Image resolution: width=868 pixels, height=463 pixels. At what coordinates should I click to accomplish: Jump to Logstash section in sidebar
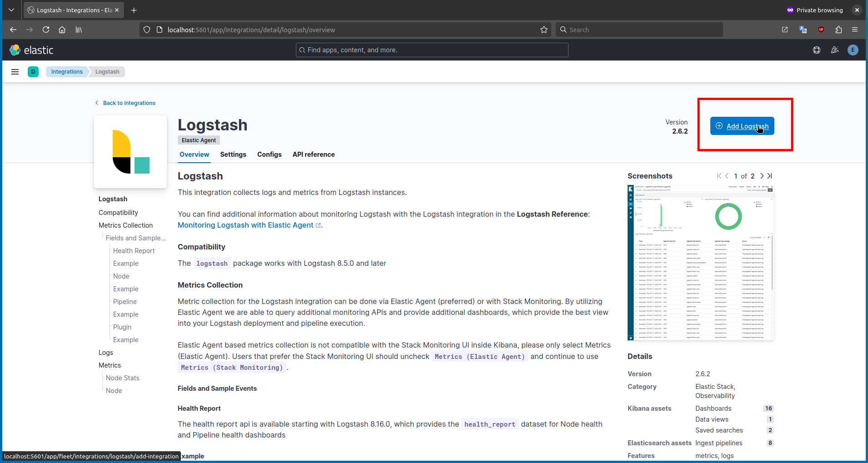[x=113, y=199]
